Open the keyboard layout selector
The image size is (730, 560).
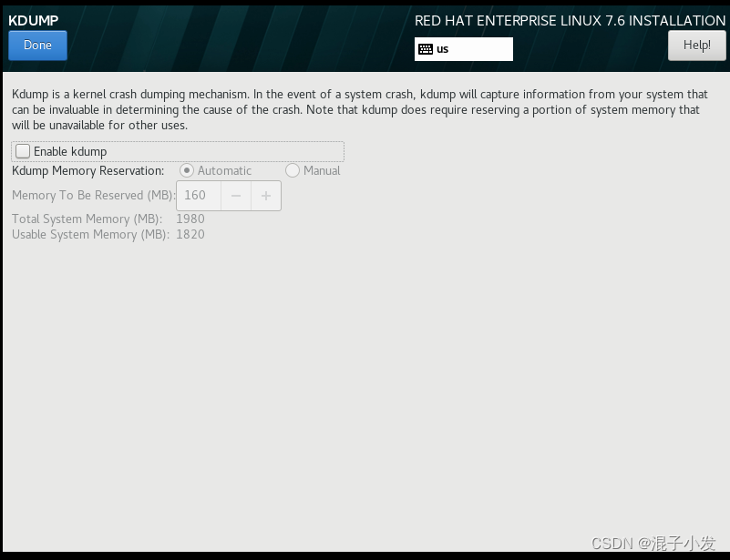(x=463, y=49)
